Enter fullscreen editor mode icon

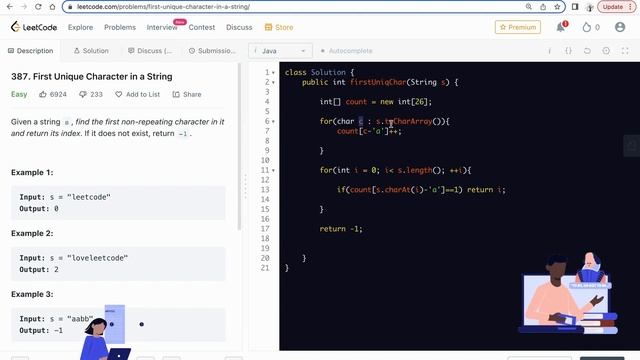[x=625, y=51]
